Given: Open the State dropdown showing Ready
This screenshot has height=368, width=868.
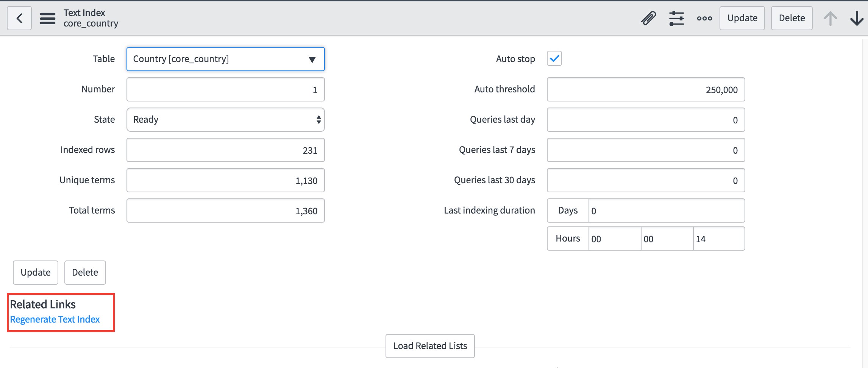Looking at the screenshot, I should pos(225,120).
